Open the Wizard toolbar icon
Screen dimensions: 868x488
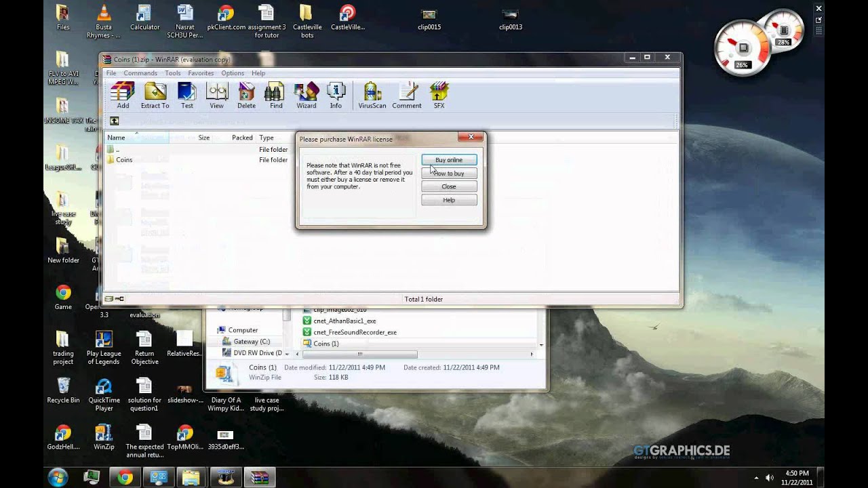click(x=306, y=95)
